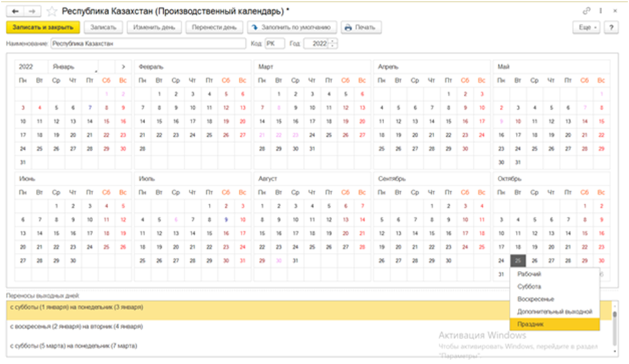Choose Рабочий from the context menu

[529, 274]
